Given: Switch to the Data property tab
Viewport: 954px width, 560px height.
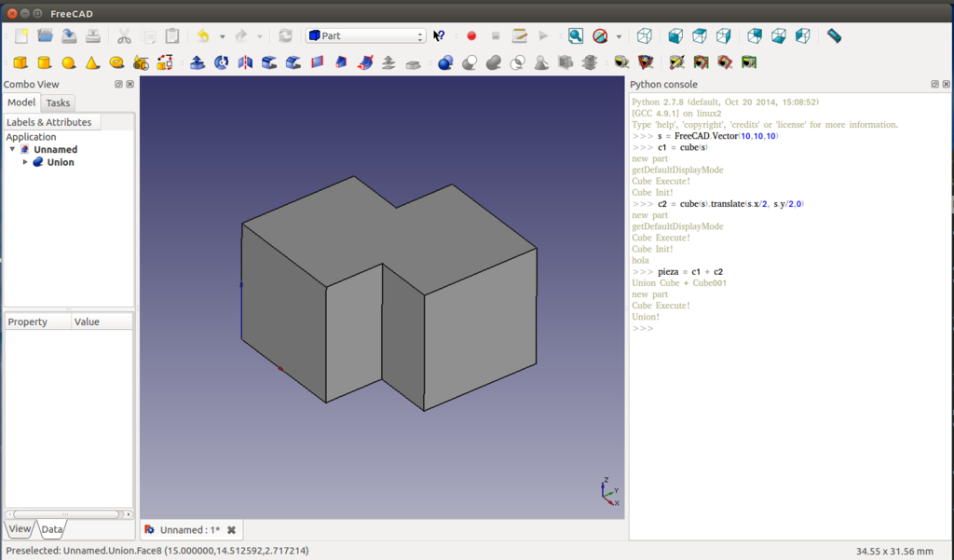Looking at the screenshot, I should coord(52,529).
